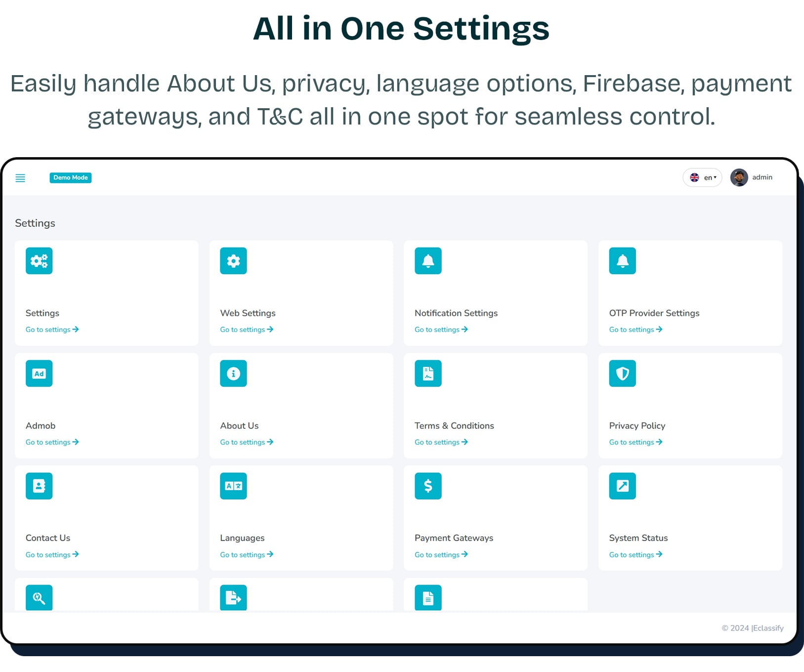Click the Admob 'Ad' icon
804x672 pixels.
pyautogui.click(x=39, y=374)
